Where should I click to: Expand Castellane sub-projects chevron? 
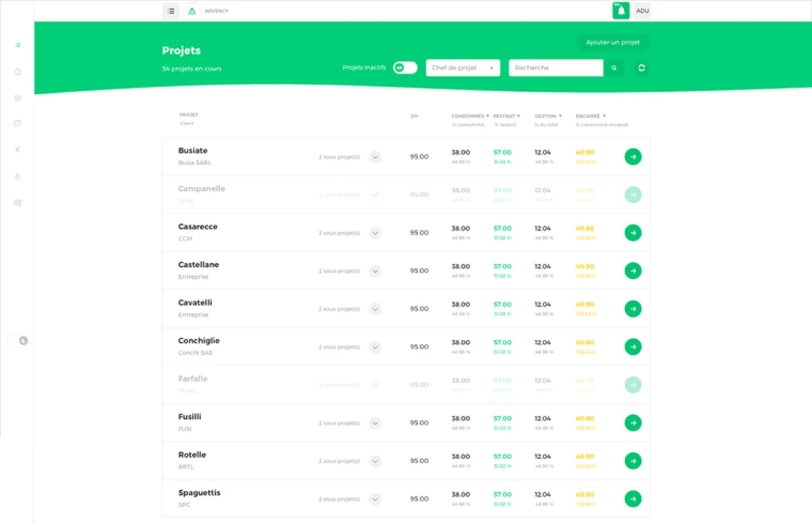pyautogui.click(x=376, y=271)
